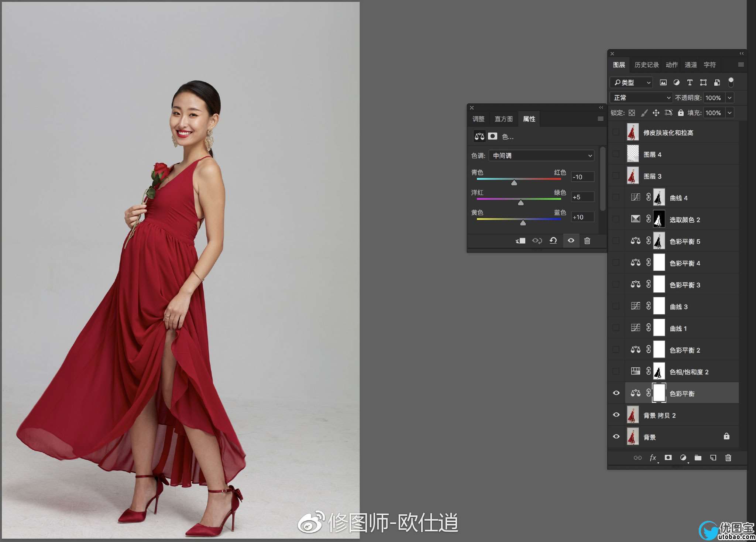The image size is (756, 542).
Task: Switch to the 动作 tab
Action: pos(672,65)
